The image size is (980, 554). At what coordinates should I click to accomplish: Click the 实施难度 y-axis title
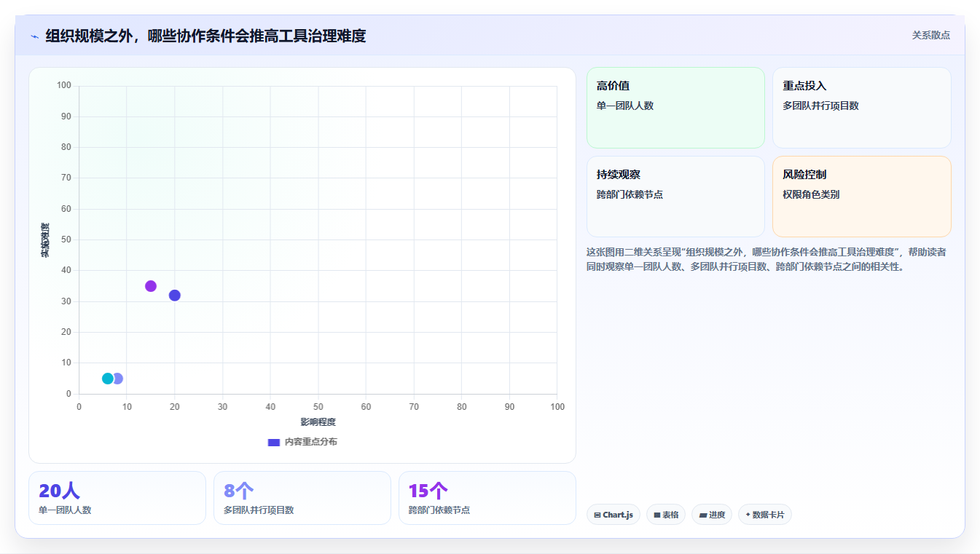pos(45,240)
